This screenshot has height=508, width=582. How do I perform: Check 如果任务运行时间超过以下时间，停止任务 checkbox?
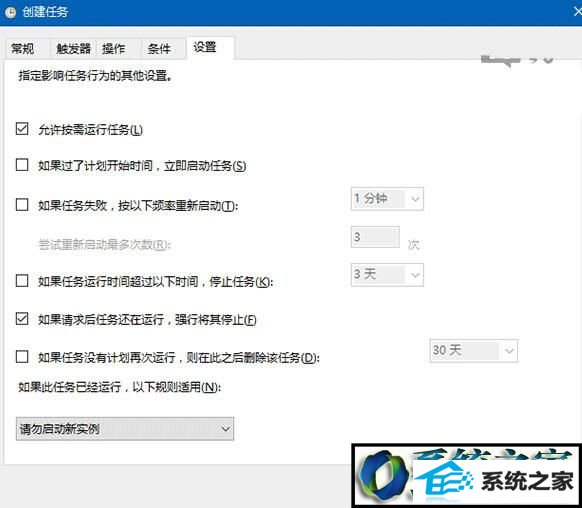coord(22,281)
